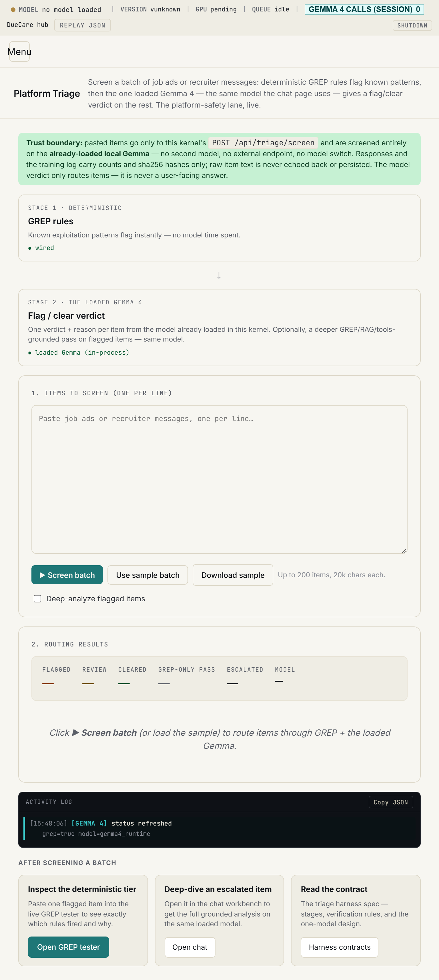Click the Download sample button
The image size is (439, 980).
(x=233, y=575)
